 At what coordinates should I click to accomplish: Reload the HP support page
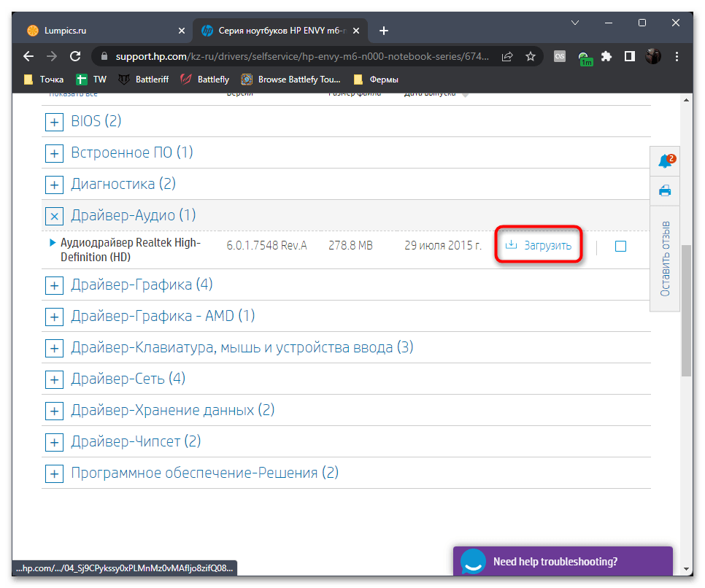coord(75,56)
